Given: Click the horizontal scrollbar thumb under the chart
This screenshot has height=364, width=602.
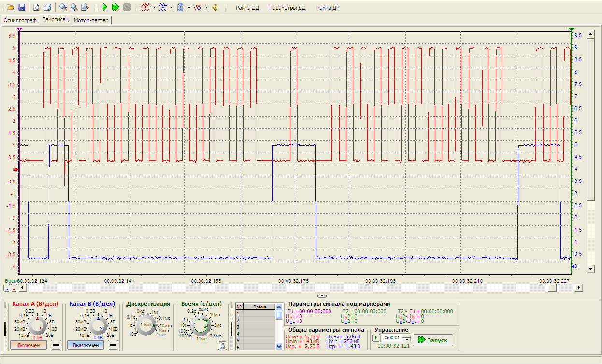Looking at the screenshot, I should point(552,288).
